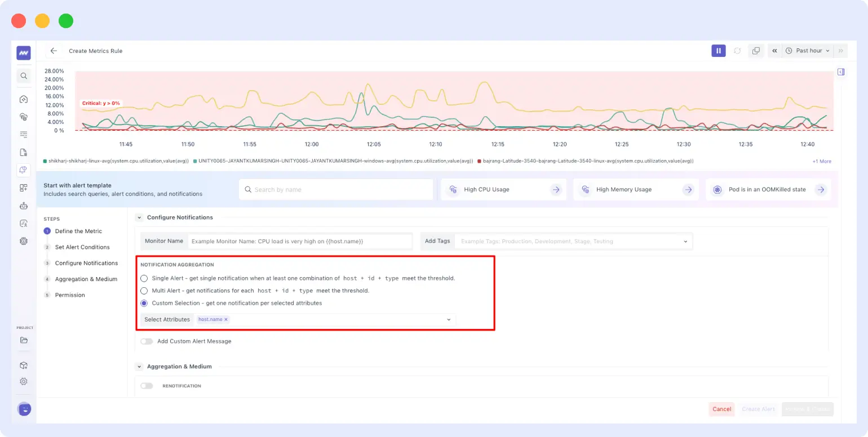Collapse the Configure Notifications section
Image resolution: width=868 pixels, height=437 pixels.
tap(139, 217)
